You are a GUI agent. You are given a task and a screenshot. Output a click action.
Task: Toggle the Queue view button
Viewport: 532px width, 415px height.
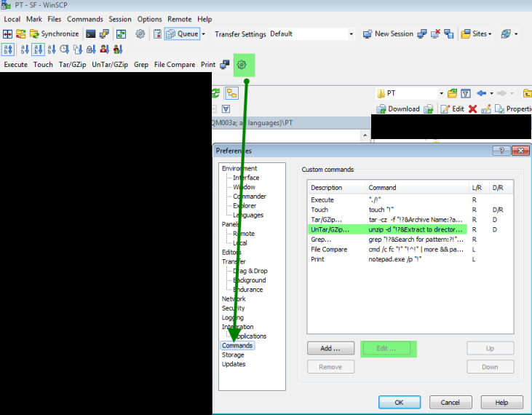click(182, 33)
